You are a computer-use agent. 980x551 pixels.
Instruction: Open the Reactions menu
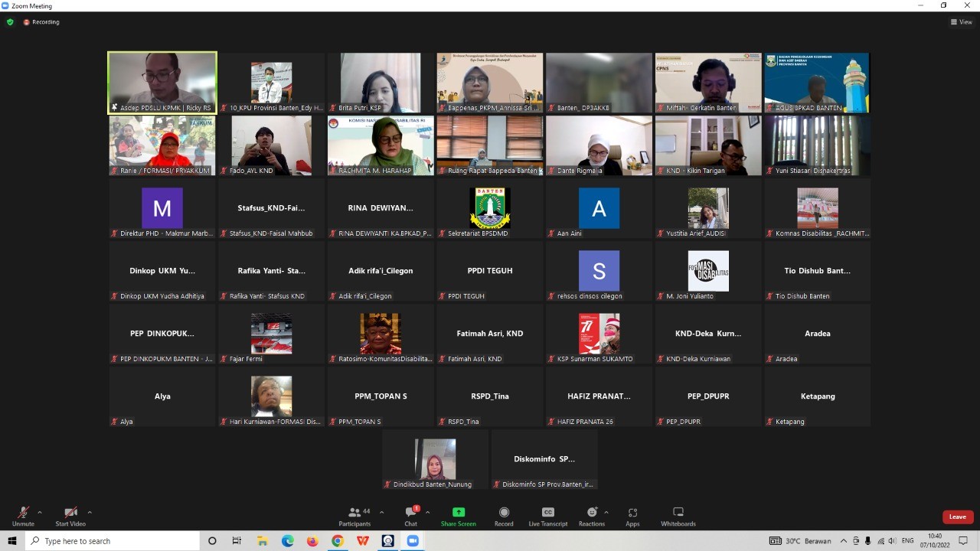click(x=591, y=517)
